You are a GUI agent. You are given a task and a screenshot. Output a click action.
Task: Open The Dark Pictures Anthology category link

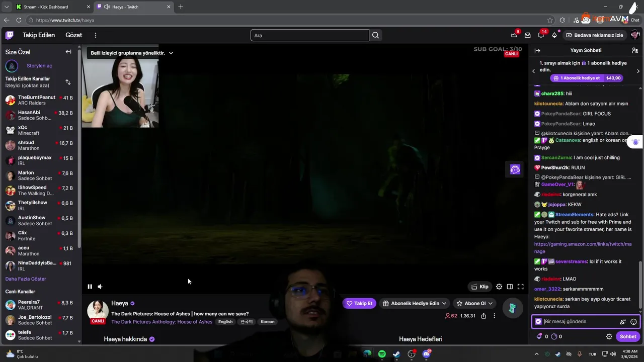162,322
